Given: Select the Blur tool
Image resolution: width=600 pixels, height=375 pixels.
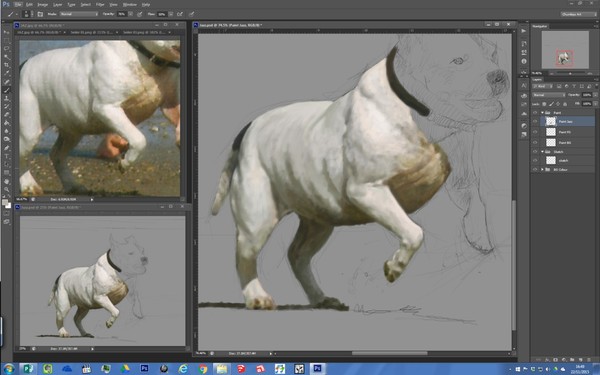Looking at the screenshot, I should click(7, 131).
